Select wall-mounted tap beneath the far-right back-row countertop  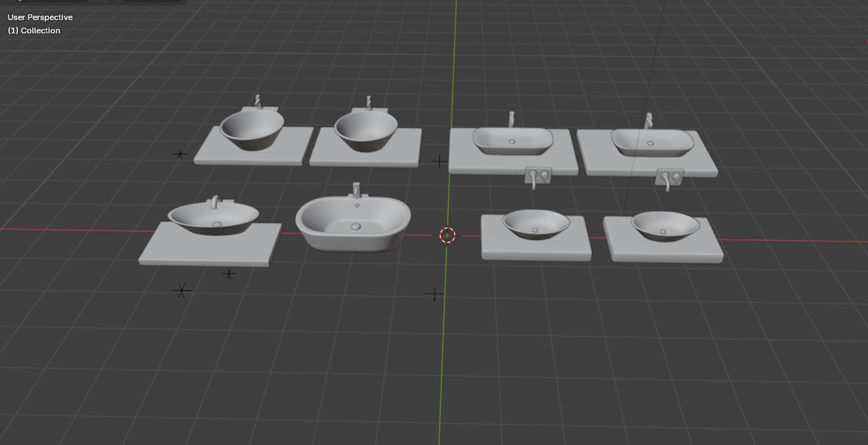tap(669, 179)
